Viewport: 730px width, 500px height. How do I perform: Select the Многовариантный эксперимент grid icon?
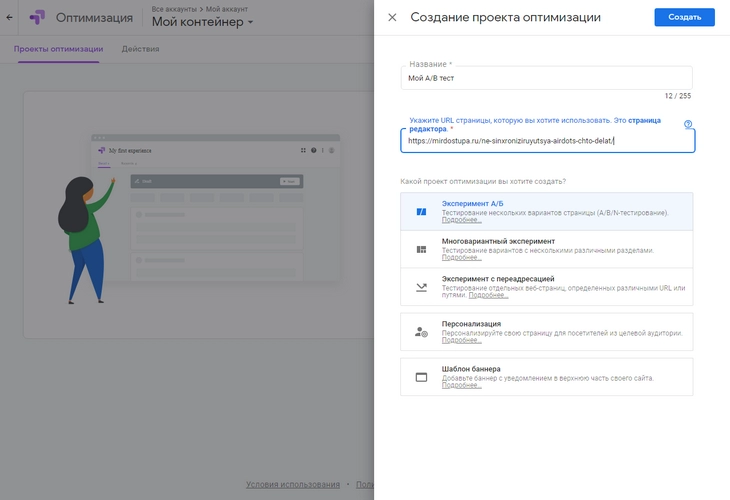(x=421, y=249)
